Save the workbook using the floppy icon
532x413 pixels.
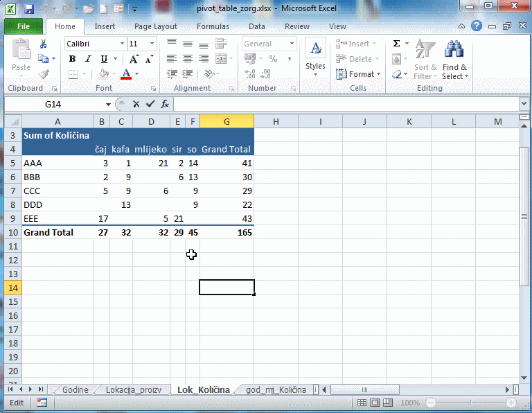(28, 9)
